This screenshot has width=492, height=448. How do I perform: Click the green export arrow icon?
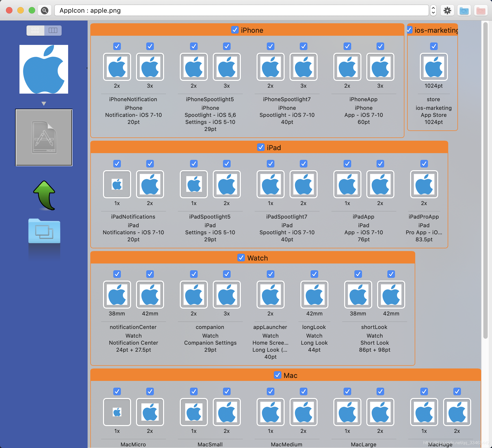click(x=44, y=195)
